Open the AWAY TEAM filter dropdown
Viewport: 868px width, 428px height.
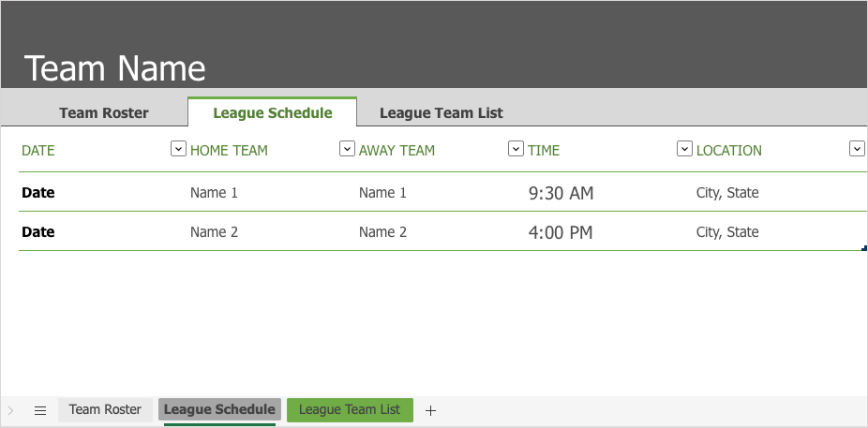(516, 149)
